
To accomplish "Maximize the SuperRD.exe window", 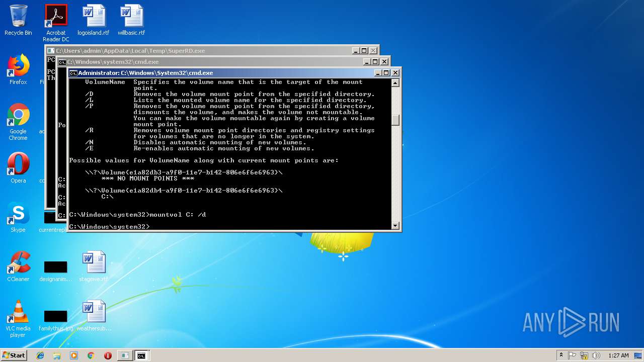I will click(364, 51).
